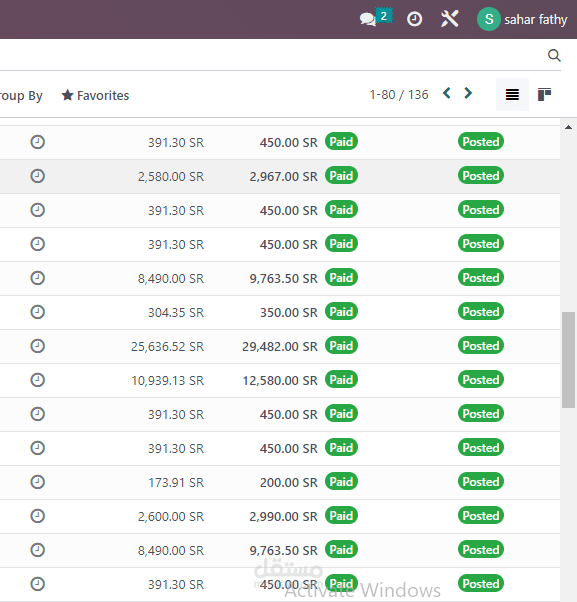Screen dimensions: 577x602
Task: Go to the previous page of records
Action: [446, 93]
